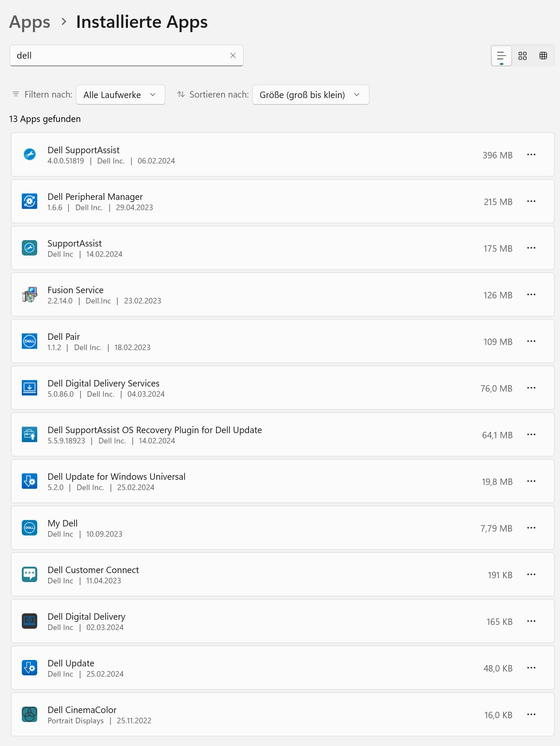
Task: Open more options for Dell Pair
Action: pos(531,341)
